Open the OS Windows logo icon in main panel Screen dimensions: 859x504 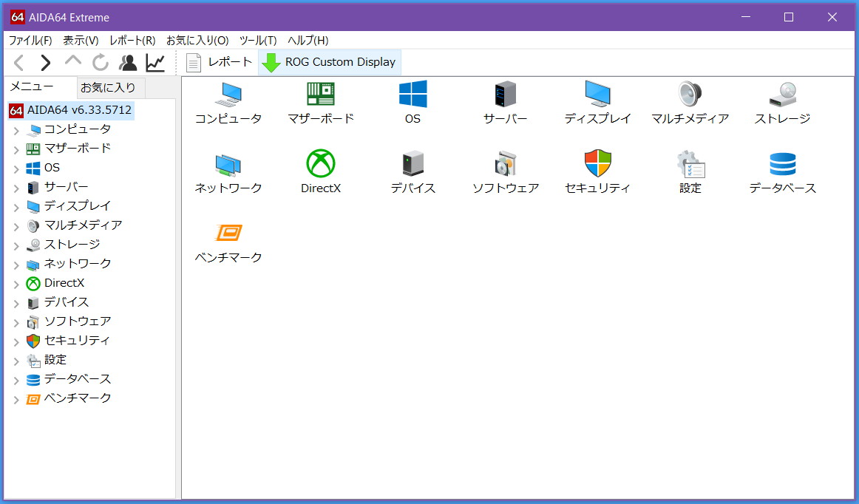tap(412, 95)
